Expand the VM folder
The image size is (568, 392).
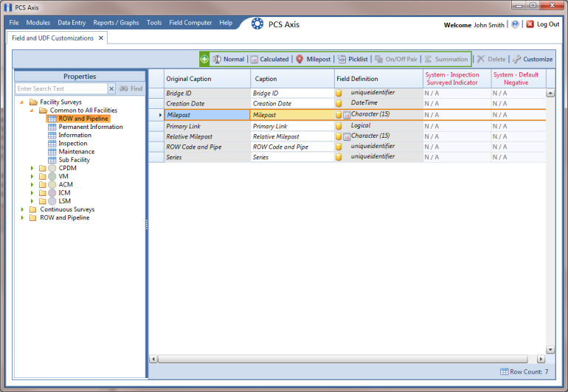[32, 176]
